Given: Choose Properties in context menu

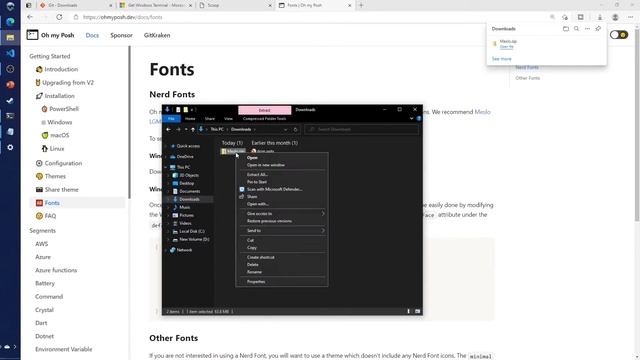Looking at the screenshot, I should point(281,282).
